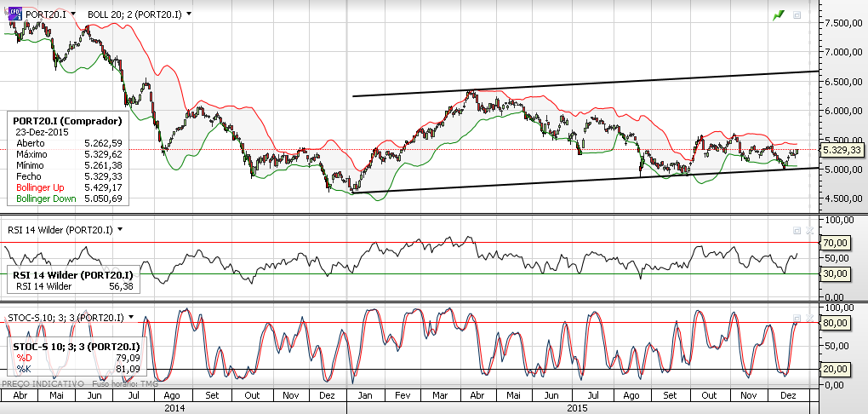This screenshot has width=868, height=414.
Task: Click the %D value 79,09
Action: (x=128, y=358)
